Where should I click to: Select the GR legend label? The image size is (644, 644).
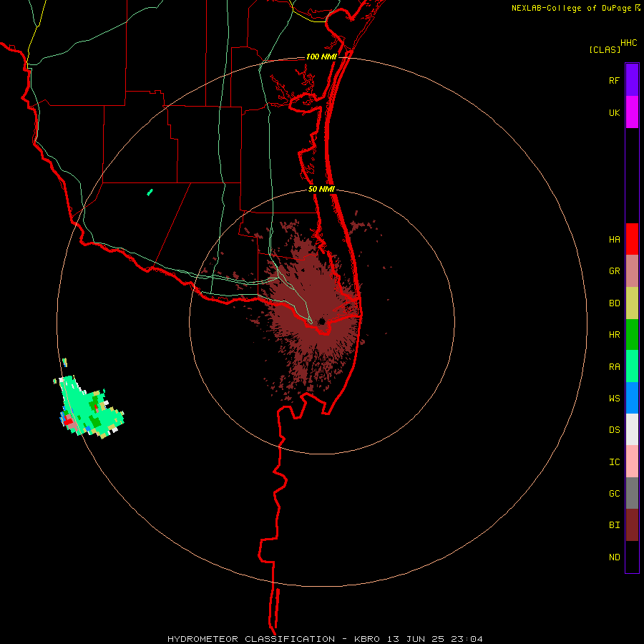click(614, 271)
